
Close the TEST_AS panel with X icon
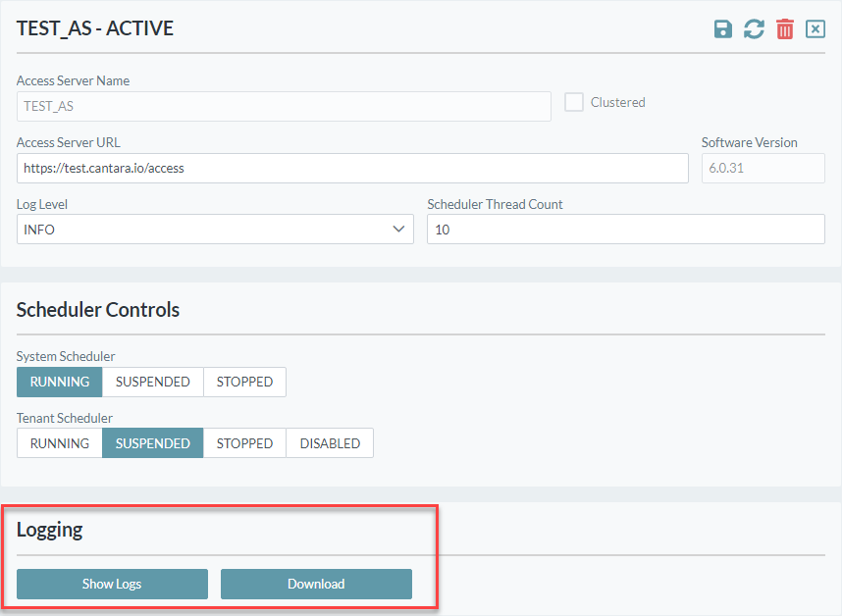pos(816,29)
